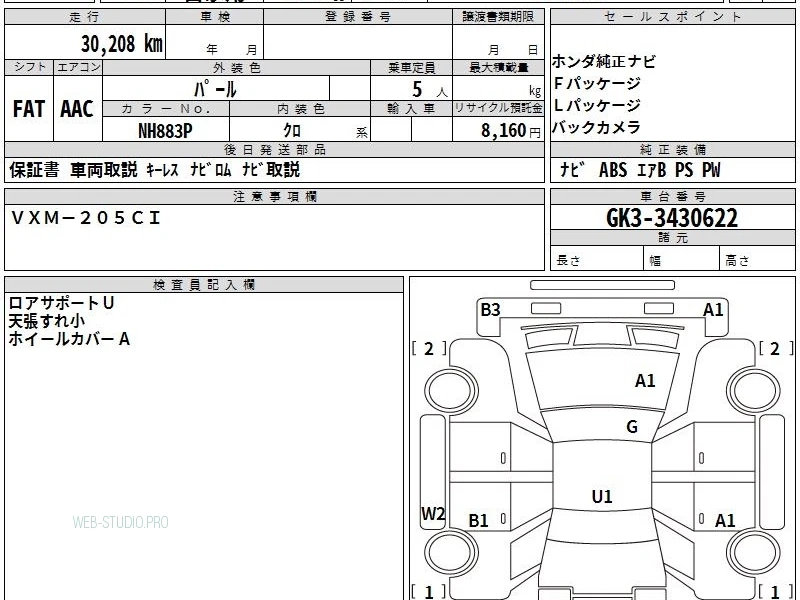Select the FAT transmission value

[x=29, y=109]
